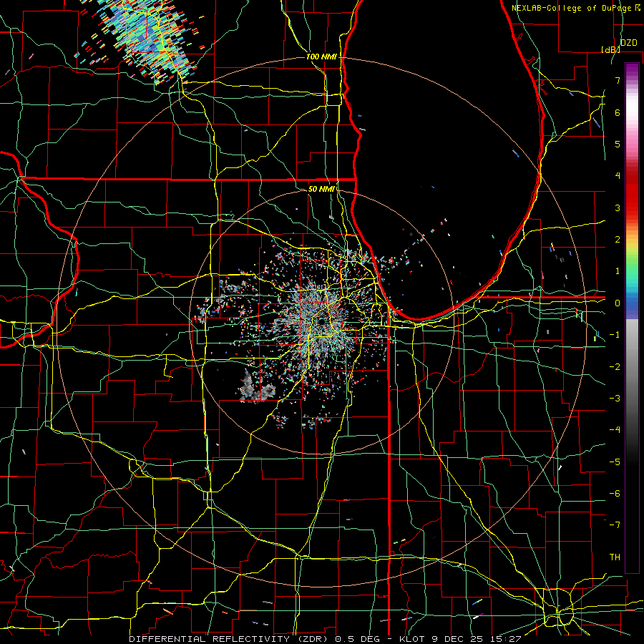Viewport: 644px width, 644px height.
Task: Click the "-1" value on the scale
Action: (x=615, y=335)
